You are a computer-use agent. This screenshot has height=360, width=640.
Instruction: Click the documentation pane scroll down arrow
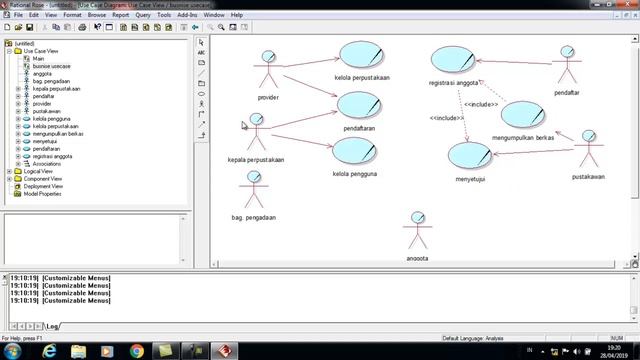182,260
